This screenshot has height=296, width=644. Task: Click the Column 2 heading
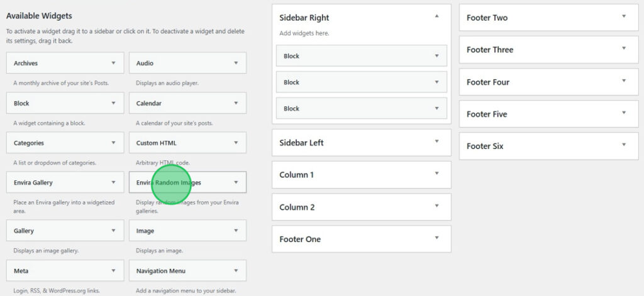[x=297, y=207]
